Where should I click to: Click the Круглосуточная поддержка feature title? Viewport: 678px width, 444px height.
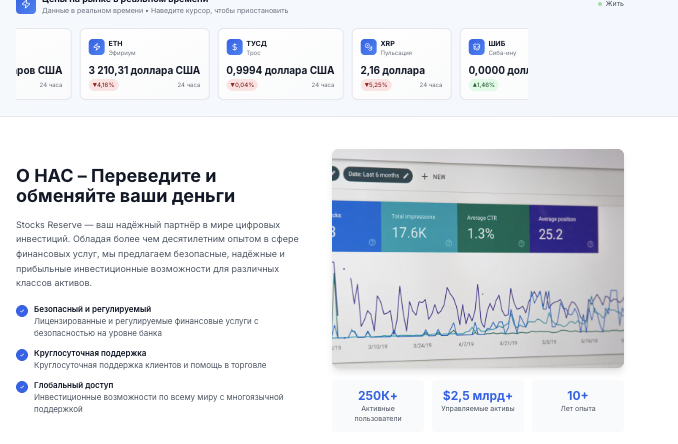point(90,353)
